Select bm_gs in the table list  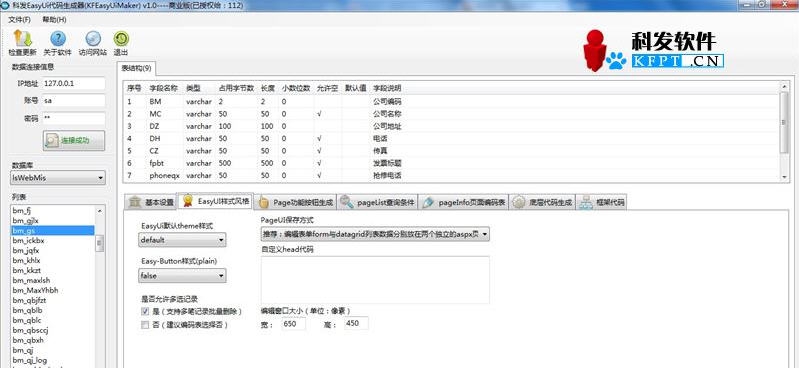click(x=52, y=231)
